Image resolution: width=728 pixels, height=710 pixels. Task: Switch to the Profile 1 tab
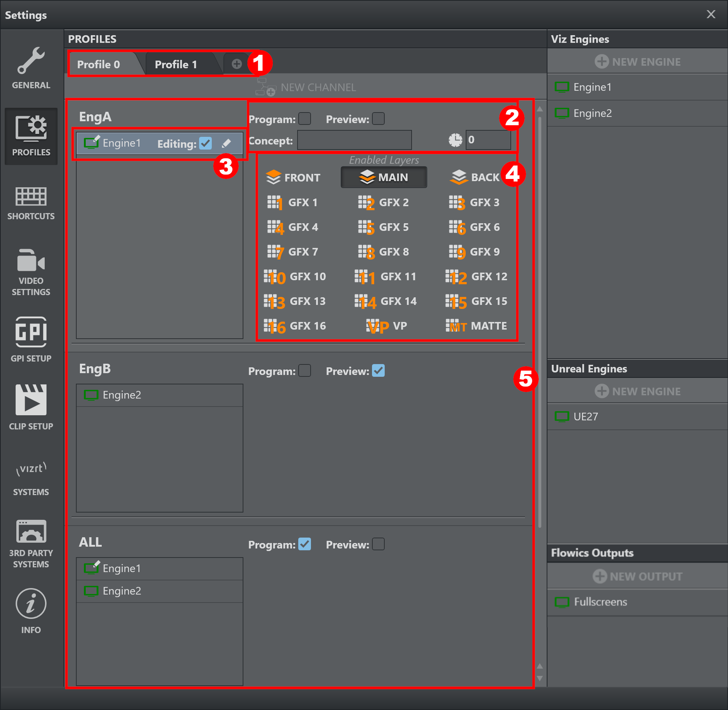click(x=176, y=65)
